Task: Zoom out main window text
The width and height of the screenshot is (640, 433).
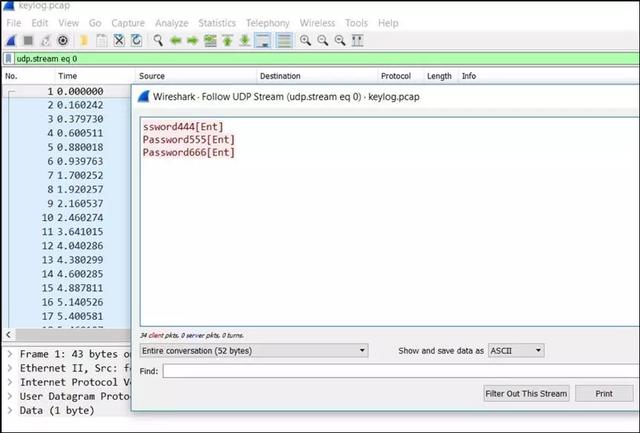Action: tap(323, 40)
